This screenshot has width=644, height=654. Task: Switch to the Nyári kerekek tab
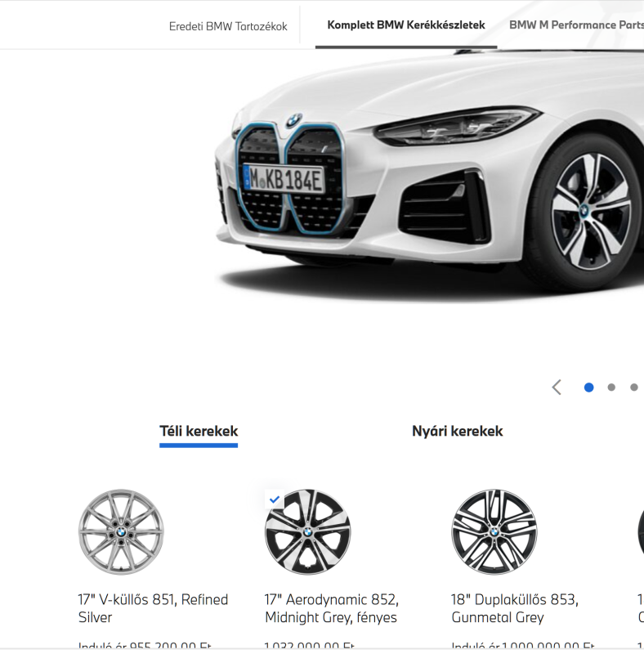[457, 431]
